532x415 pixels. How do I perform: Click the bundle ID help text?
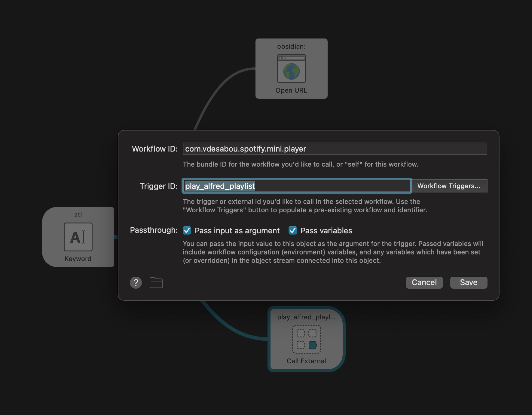click(301, 164)
